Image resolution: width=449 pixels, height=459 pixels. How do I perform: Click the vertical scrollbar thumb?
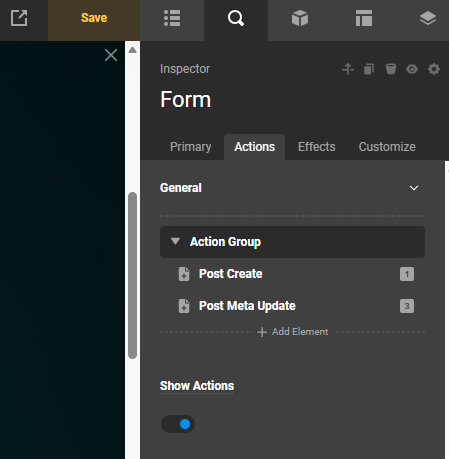point(132,275)
